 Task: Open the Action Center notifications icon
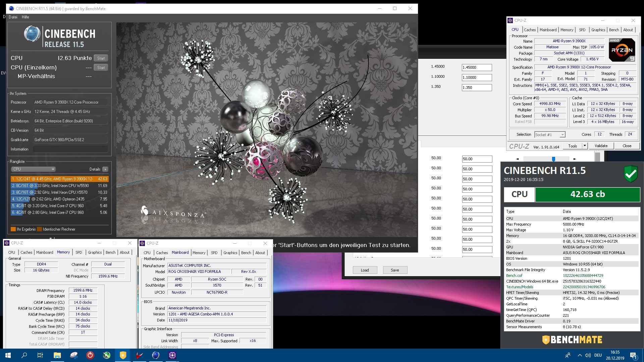(634, 355)
